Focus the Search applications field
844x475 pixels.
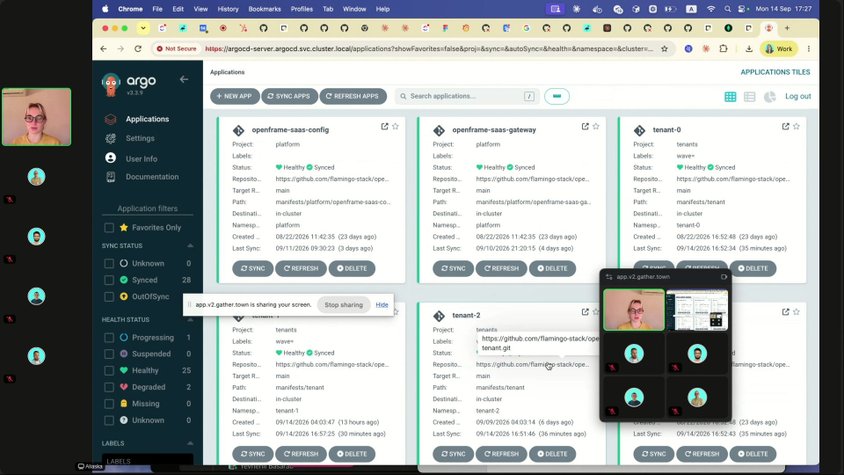pos(466,96)
